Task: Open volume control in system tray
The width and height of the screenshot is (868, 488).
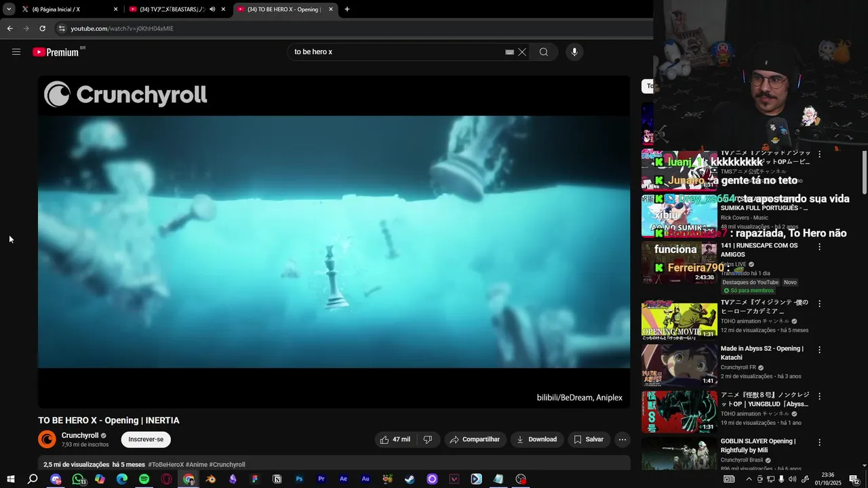Action: [793, 479]
